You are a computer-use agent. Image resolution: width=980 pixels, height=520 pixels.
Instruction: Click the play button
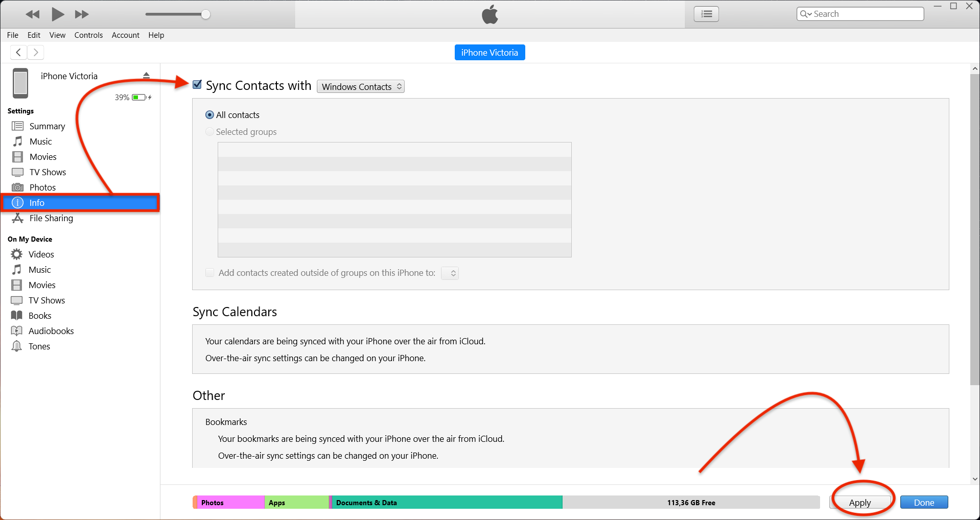click(58, 14)
